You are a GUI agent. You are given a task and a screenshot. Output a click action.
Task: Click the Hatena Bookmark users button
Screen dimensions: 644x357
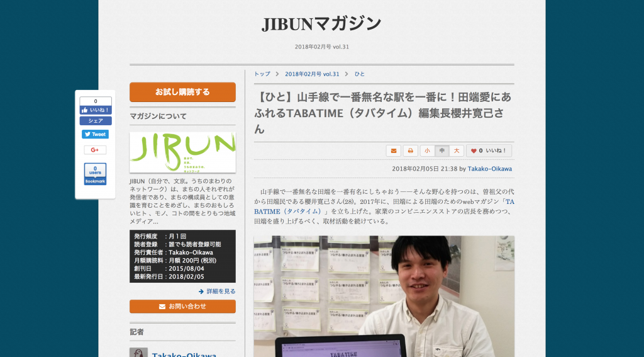coord(96,174)
